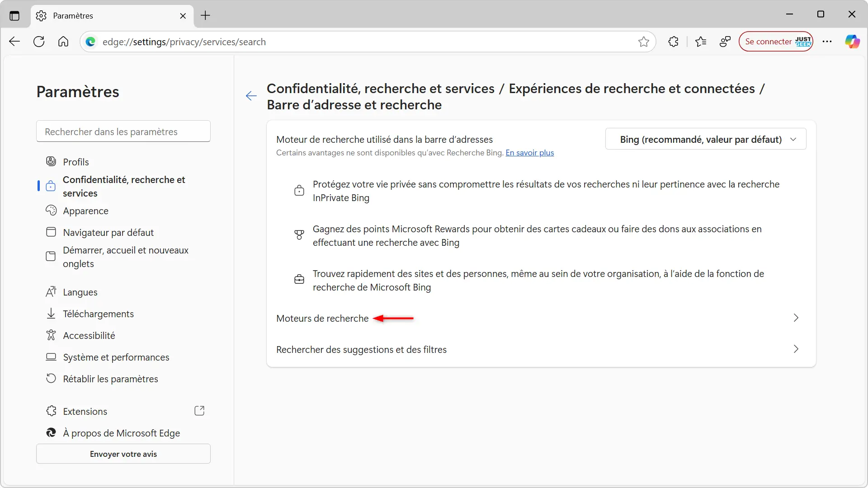Viewport: 868px width, 488px height.
Task: Click the Profils sidebar icon
Action: tap(51, 161)
